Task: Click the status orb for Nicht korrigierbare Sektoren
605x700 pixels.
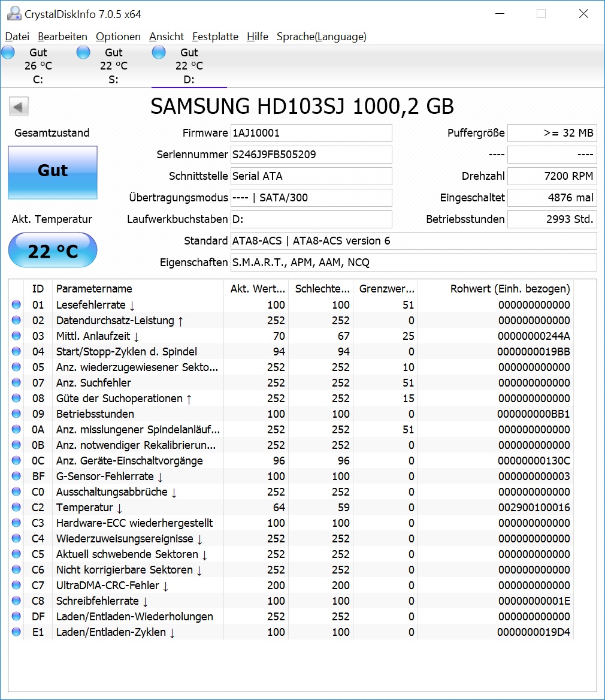Action: point(17,569)
